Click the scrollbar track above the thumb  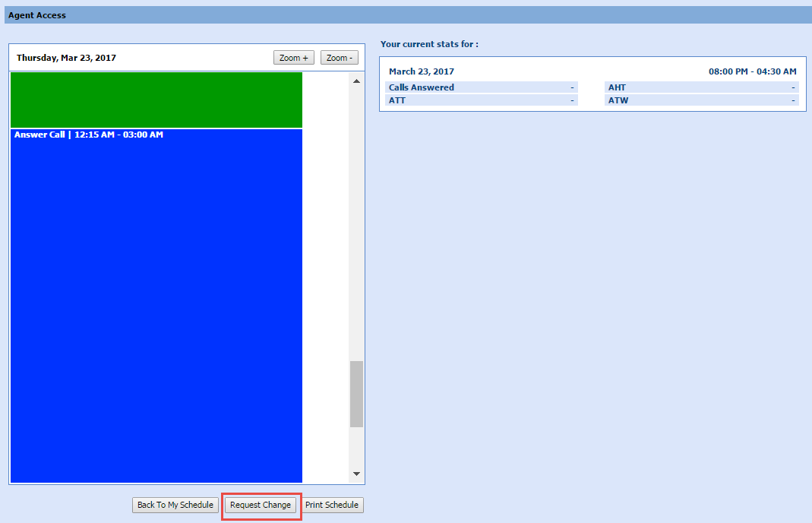click(356, 228)
